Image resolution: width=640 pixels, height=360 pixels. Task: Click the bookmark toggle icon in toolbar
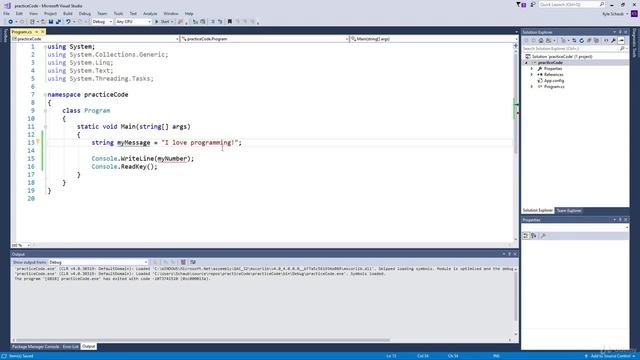point(230,22)
